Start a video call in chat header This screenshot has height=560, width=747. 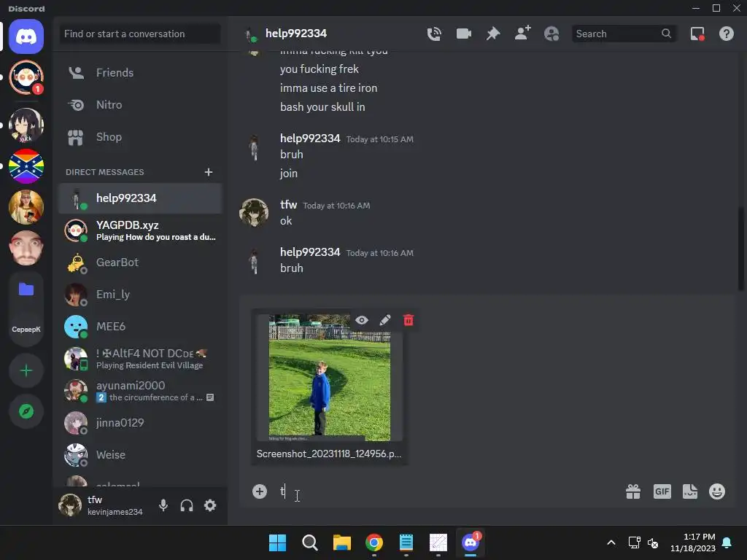[x=463, y=34]
